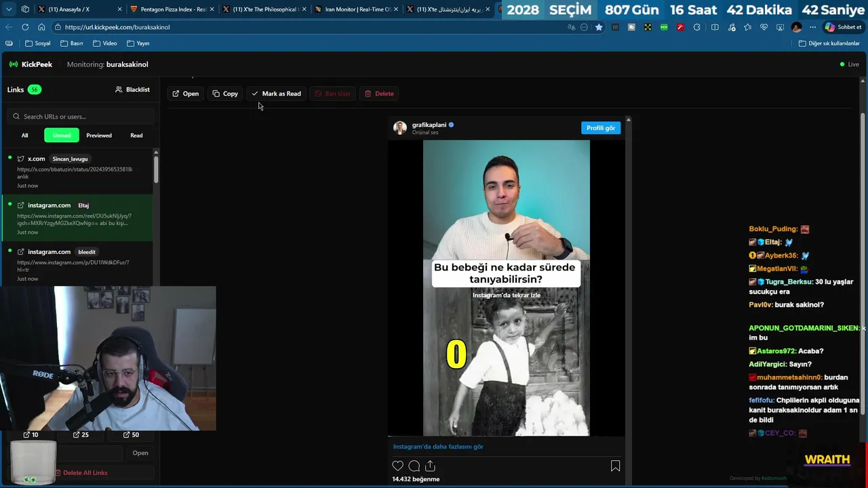Open the favorites list icon
Image resolution: width=868 pixels, height=488 pixels.
point(747,27)
